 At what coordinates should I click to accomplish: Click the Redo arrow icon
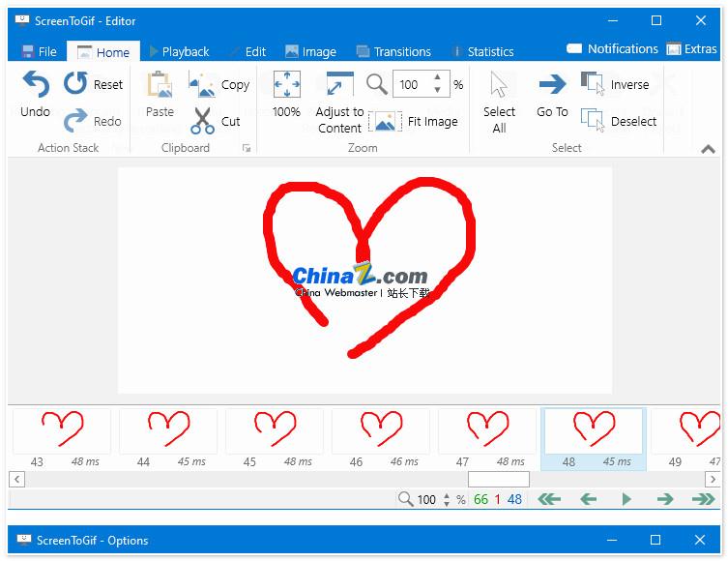coord(75,120)
